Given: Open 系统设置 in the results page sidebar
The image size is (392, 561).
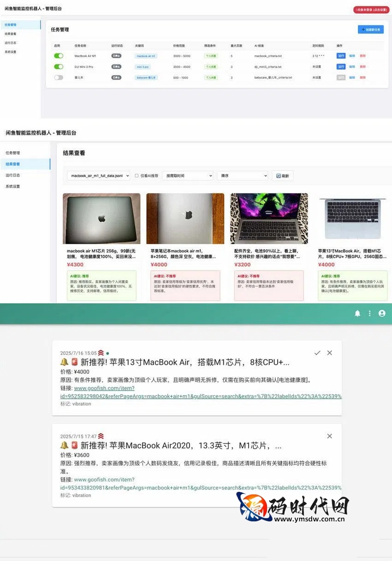Looking at the screenshot, I should pyautogui.click(x=12, y=186).
